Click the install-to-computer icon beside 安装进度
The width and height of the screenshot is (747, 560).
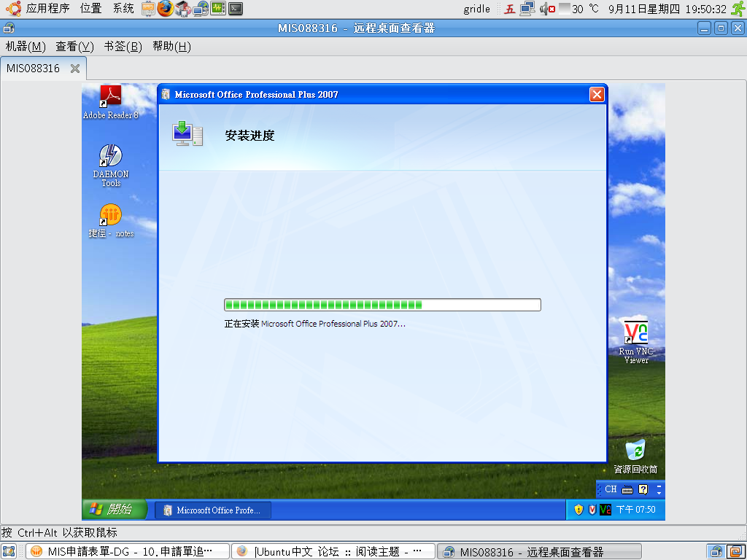pos(187,133)
